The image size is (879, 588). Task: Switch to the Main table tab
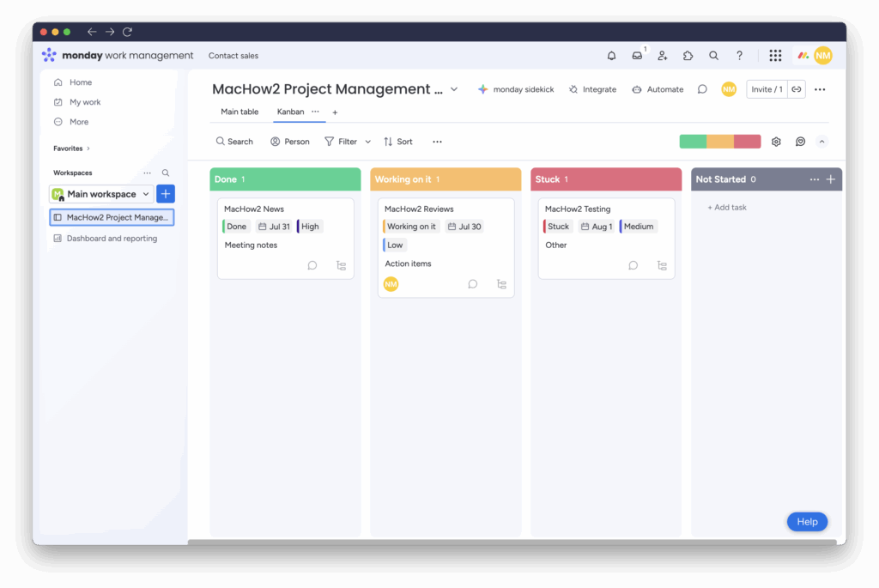coord(239,112)
